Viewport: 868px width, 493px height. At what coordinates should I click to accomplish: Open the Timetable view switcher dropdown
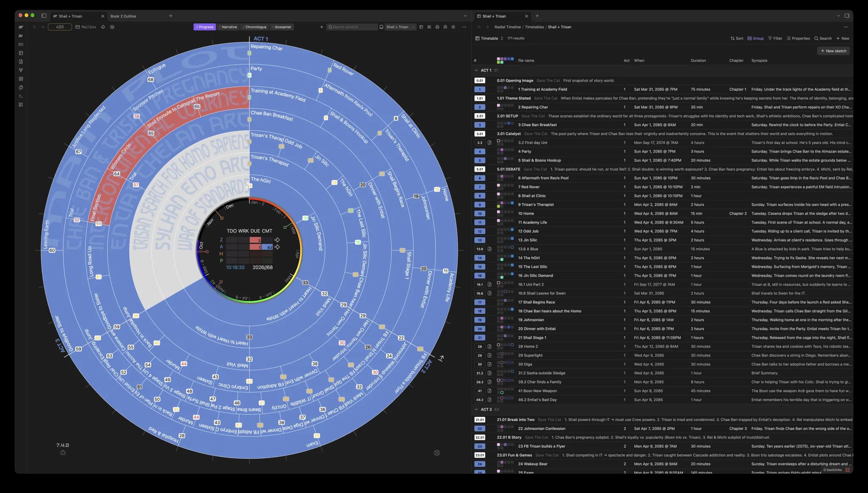[x=489, y=39]
